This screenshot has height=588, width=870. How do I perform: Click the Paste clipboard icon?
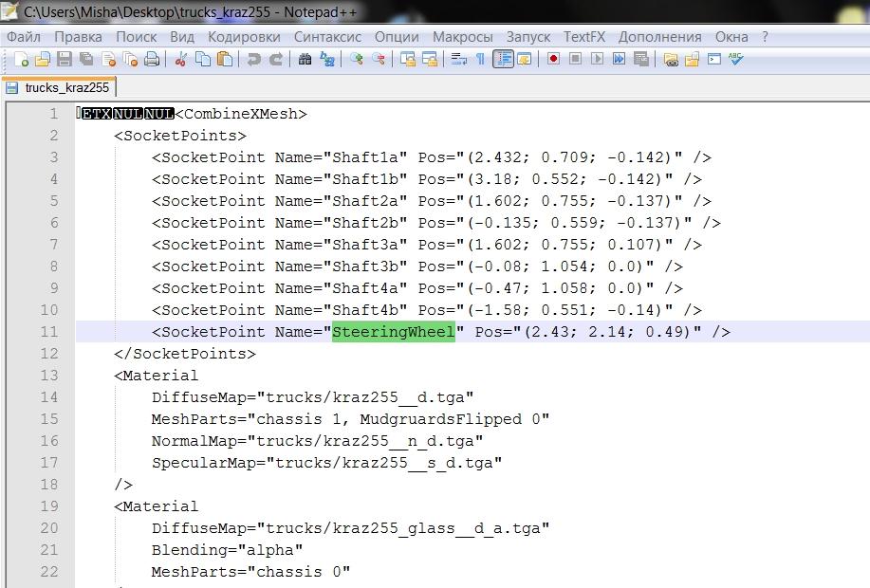(x=225, y=59)
